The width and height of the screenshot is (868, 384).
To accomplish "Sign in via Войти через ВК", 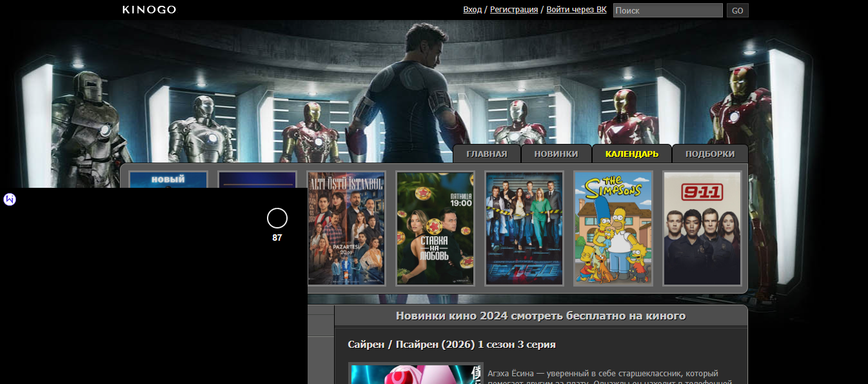I will 577,10.
